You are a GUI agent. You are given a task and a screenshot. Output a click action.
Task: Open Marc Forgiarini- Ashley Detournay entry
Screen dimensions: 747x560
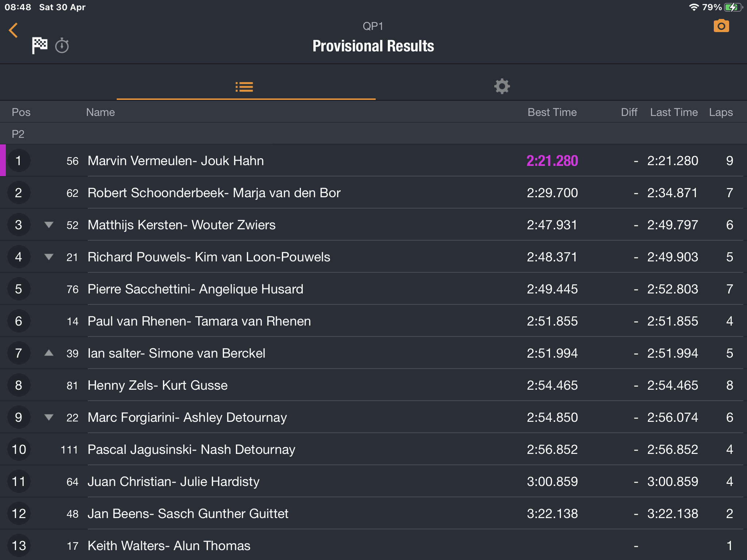coord(373,417)
